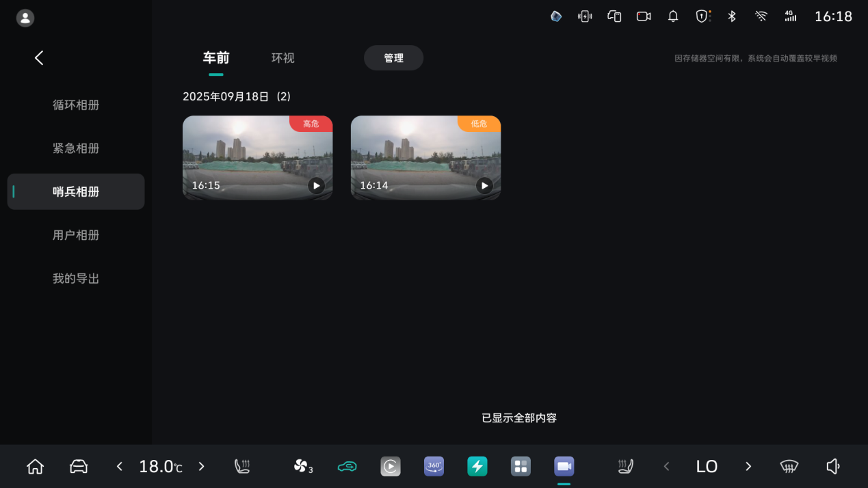This screenshot has width=868, height=488.
Task: Open the apps grid launcher
Action: (x=521, y=466)
